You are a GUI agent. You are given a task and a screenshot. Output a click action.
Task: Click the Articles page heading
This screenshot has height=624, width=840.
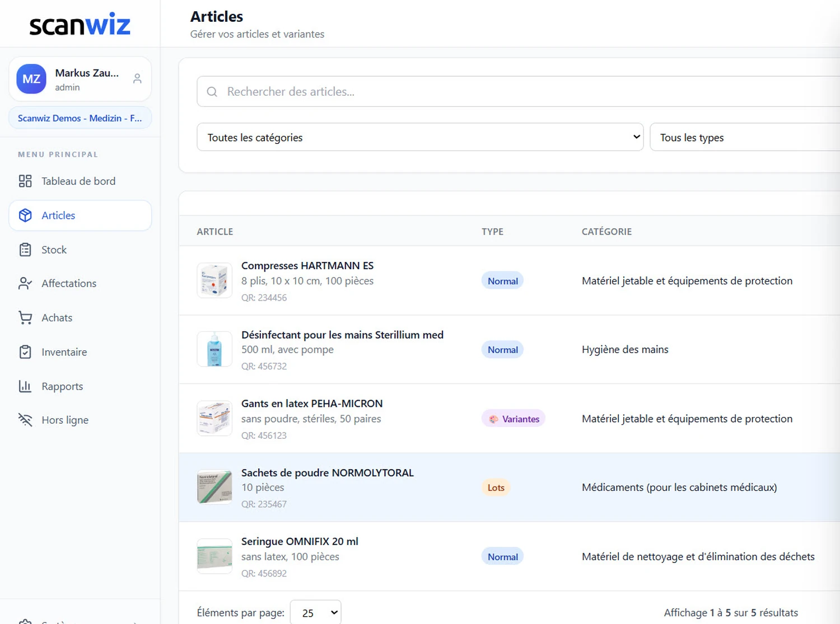216,17
